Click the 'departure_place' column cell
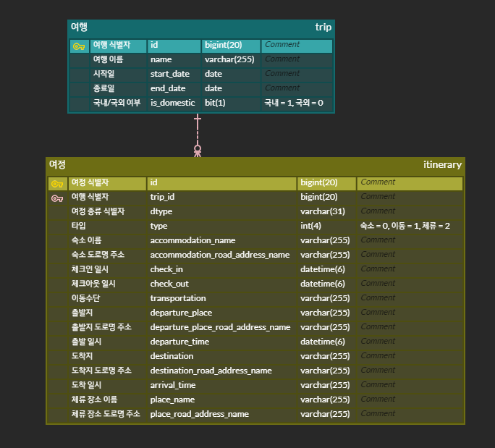 222,313
